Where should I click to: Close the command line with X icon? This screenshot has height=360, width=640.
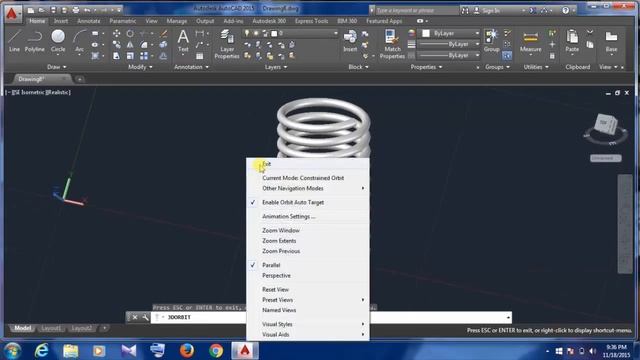(x=135, y=317)
